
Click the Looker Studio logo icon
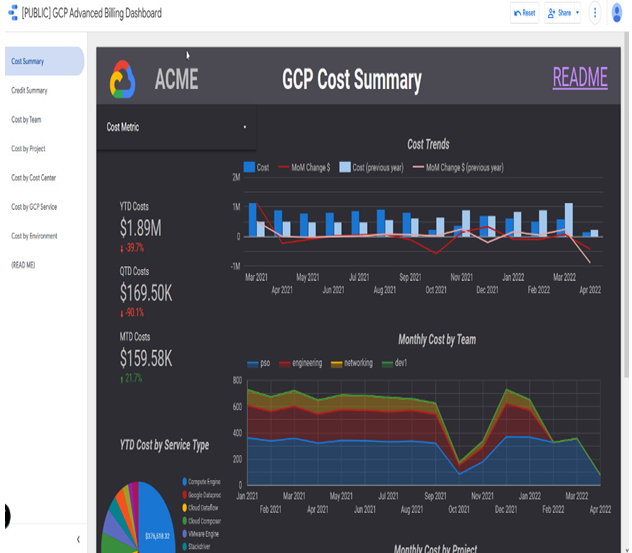[x=13, y=12]
